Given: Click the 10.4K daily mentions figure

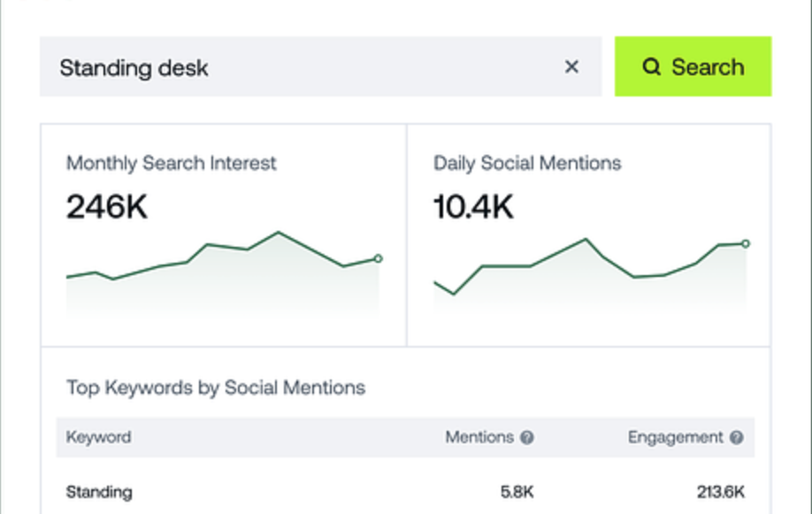Looking at the screenshot, I should 473,207.
